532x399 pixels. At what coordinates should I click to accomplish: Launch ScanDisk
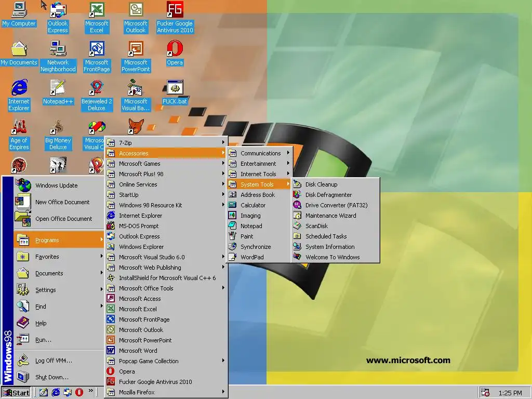coord(335,226)
